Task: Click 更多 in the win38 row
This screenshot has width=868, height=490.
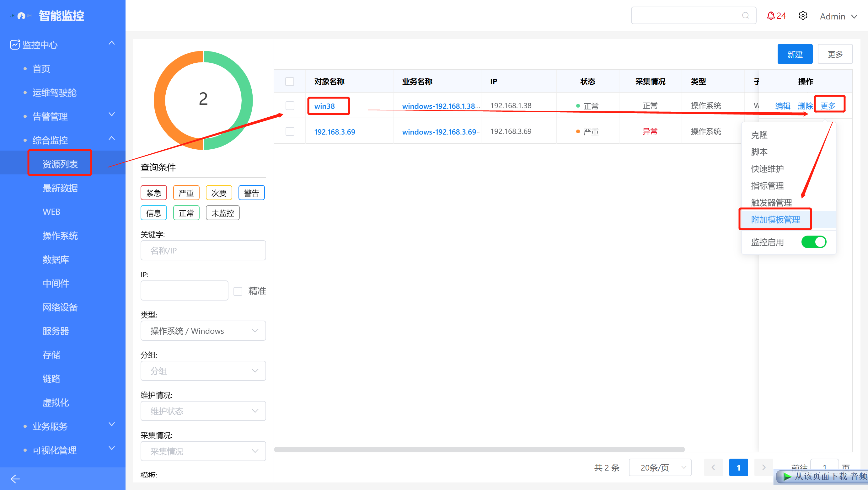Action: click(x=828, y=106)
